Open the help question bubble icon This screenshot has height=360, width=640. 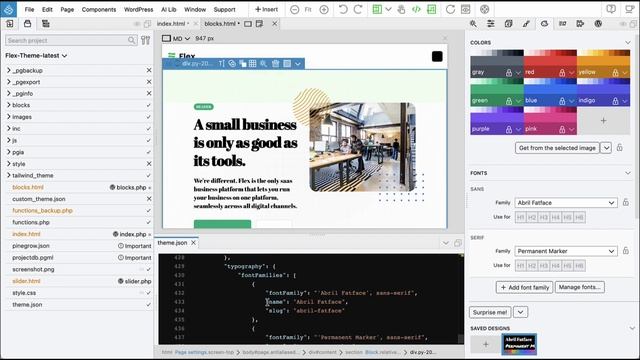pos(611,9)
